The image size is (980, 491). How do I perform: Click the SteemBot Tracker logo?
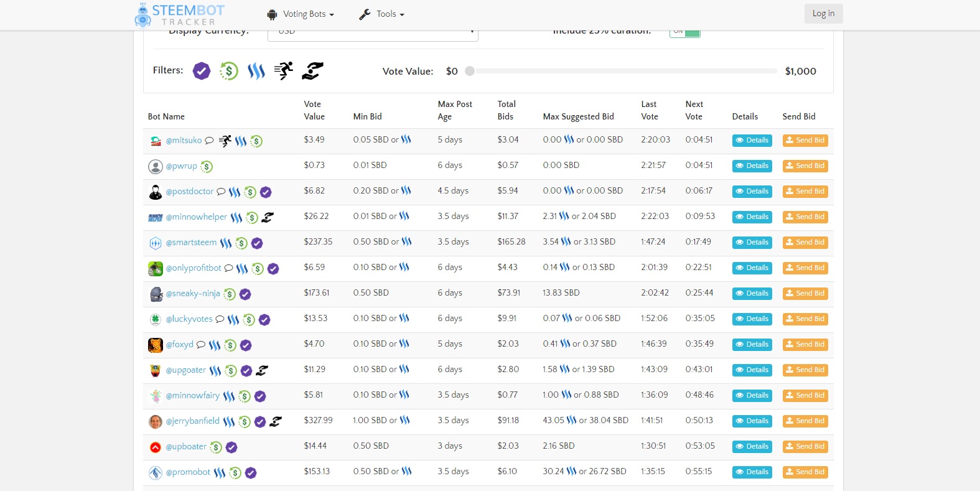click(x=180, y=15)
